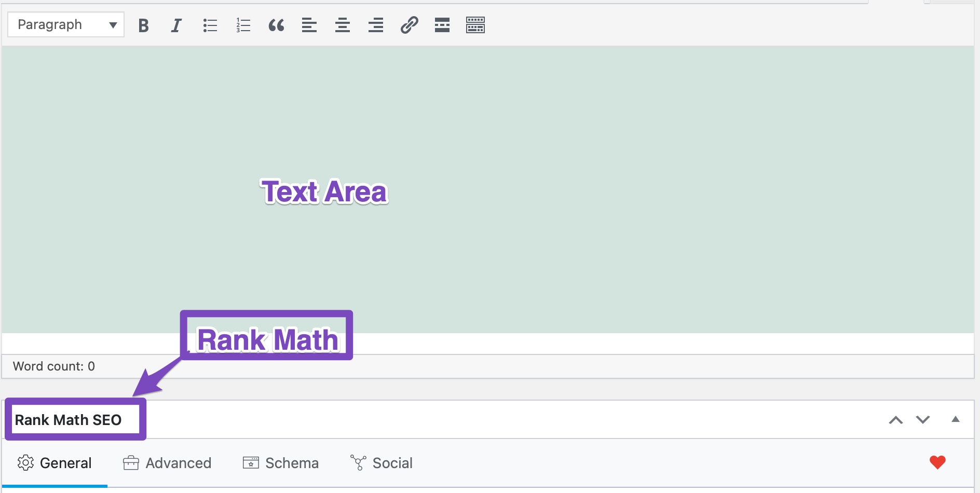
Task: Click the Rank Math SEO panel title
Action: (x=68, y=420)
